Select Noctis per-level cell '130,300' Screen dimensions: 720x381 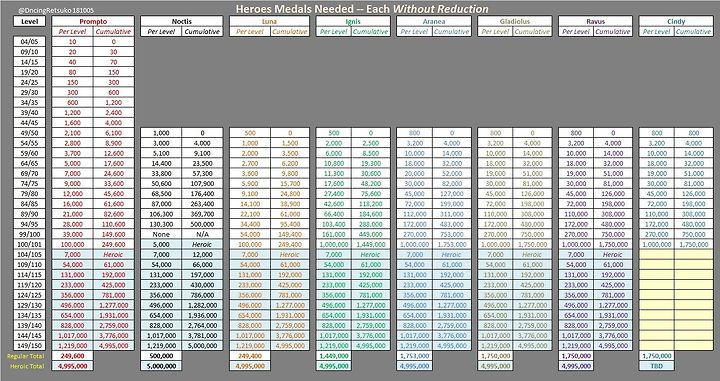(x=161, y=224)
